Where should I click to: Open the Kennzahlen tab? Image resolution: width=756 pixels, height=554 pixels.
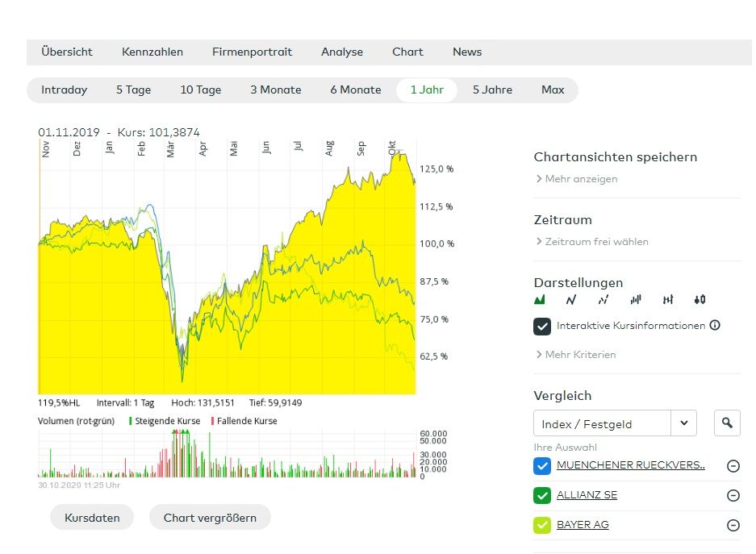[x=152, y=52]
